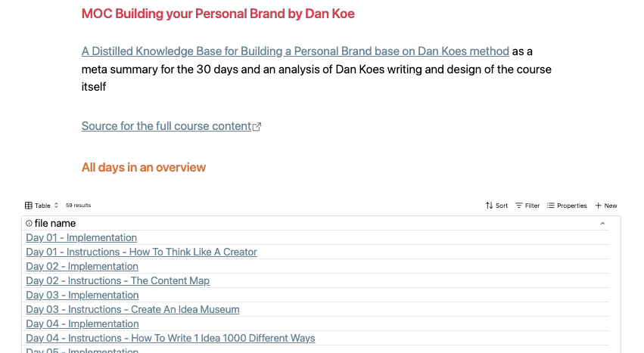Open Source for the full course content
Viewport: 644px width, 353px height.
click(x=166, y=126)
